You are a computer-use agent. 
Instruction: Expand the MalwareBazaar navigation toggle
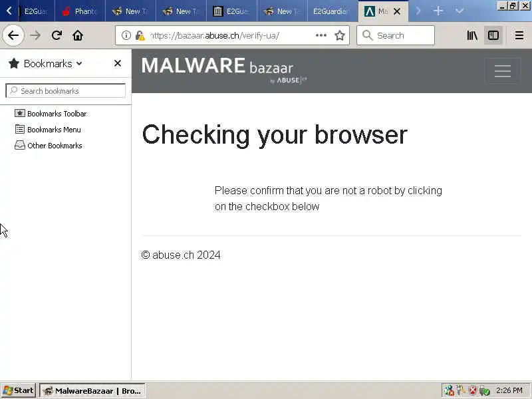pos(503,71)
